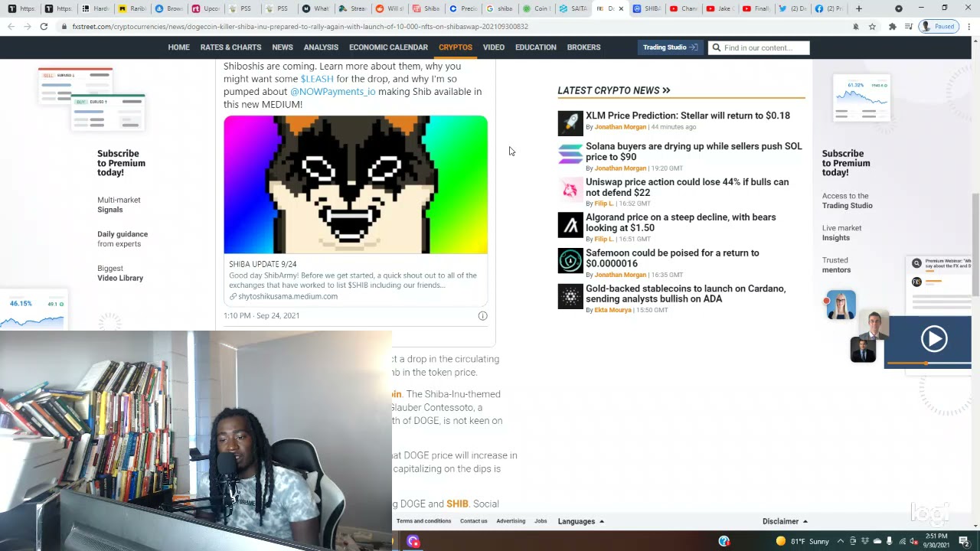The image size is (980, 551).
Task: Play the premium webinar video ad
Action: click(x=933, y=339)
